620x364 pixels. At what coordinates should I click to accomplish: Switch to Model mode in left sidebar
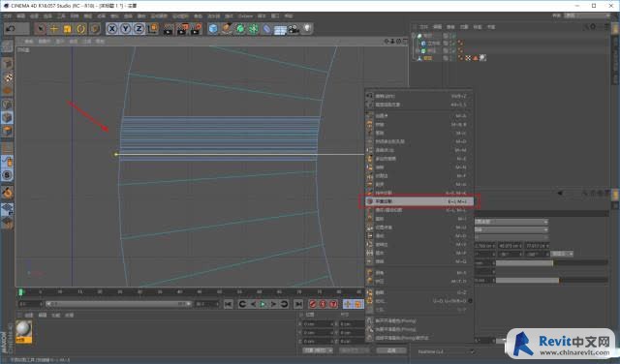pos(7,64)
